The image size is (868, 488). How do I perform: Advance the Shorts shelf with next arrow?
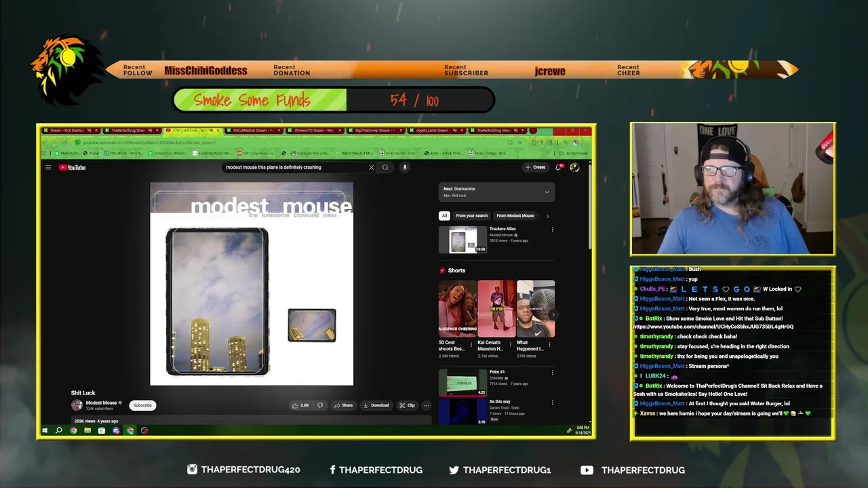click(x=553, y=314)
